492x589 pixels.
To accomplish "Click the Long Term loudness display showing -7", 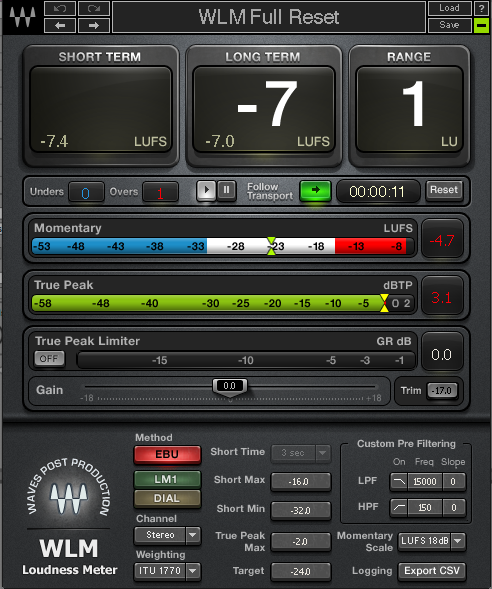I will point(264,109).
